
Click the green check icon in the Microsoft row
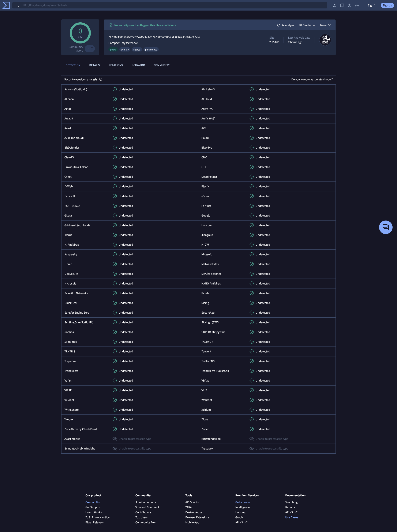tap(115, 283)
